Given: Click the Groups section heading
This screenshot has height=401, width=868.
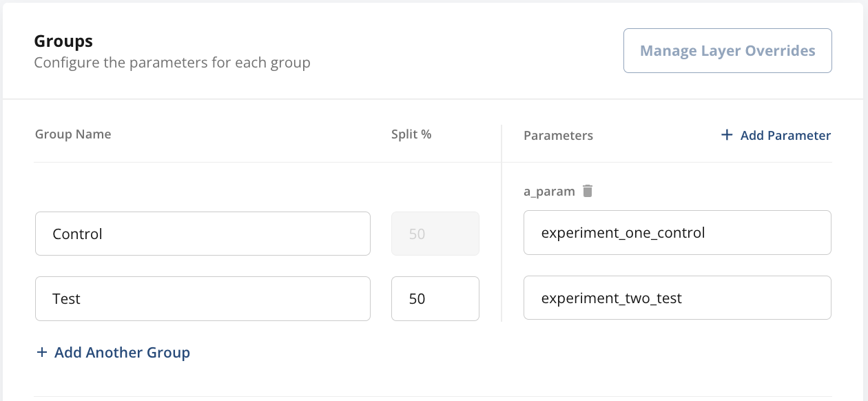Looking at the screenshot, I should click(x=63, y=41).
